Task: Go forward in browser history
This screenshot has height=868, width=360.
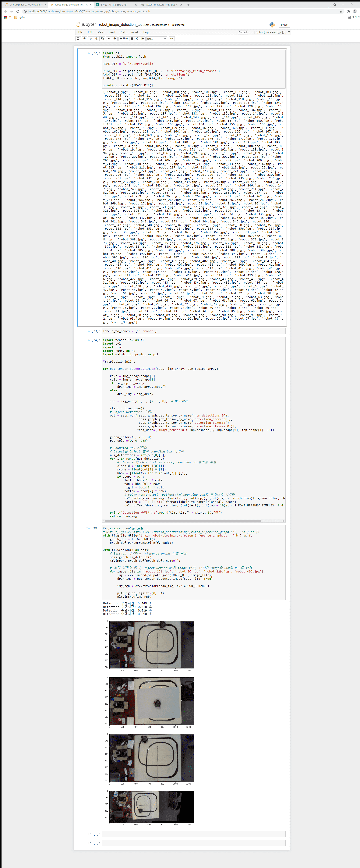Action: (x=11, y=12)
